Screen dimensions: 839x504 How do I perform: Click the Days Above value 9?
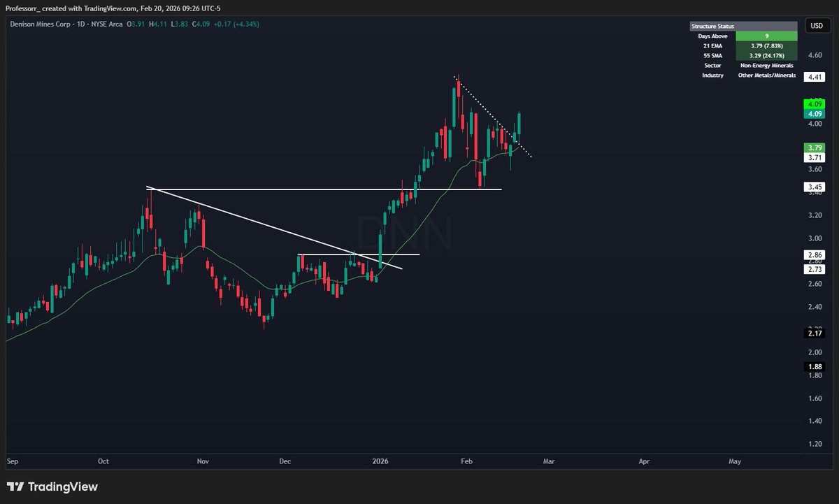(767, 35)
